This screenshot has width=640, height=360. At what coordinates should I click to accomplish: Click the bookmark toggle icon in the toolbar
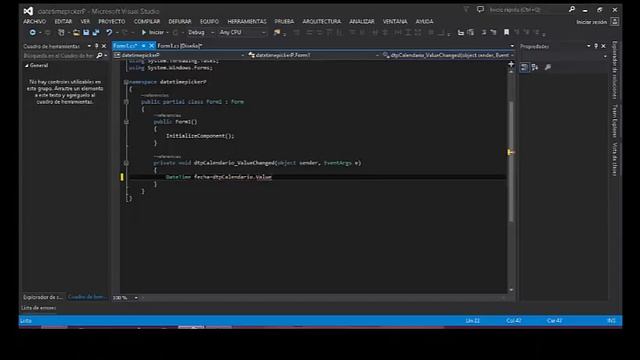[x=506, y=32]
